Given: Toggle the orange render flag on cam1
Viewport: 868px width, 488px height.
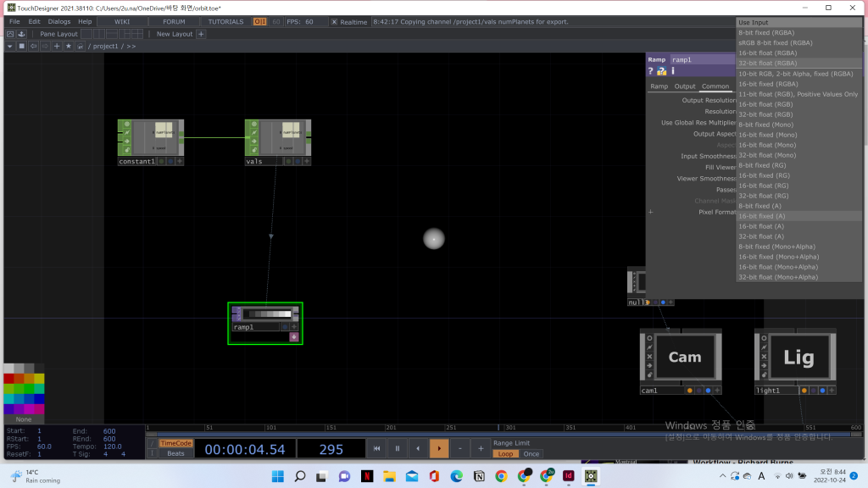Looking at the screenshot, I should [x=689, y=391].
